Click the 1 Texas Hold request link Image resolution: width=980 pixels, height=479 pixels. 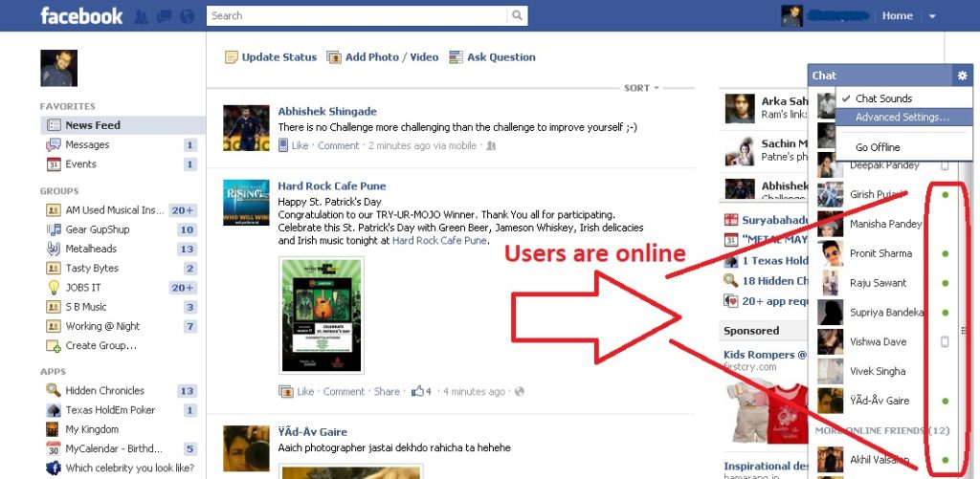(x=775, y=260)
